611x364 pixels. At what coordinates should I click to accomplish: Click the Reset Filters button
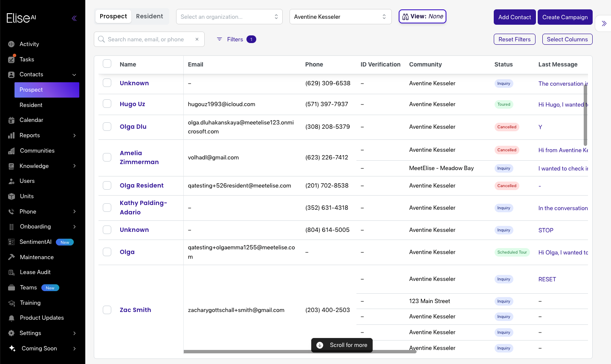[515, 39]
